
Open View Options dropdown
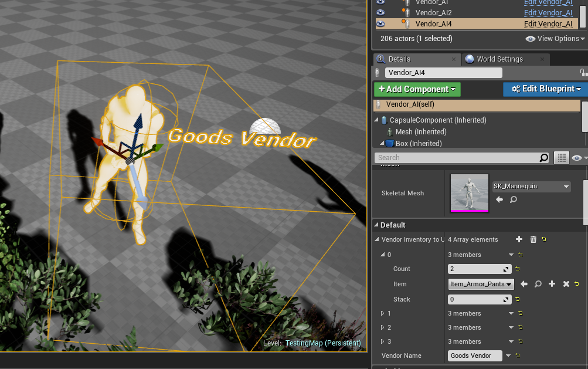click(555, 39)
